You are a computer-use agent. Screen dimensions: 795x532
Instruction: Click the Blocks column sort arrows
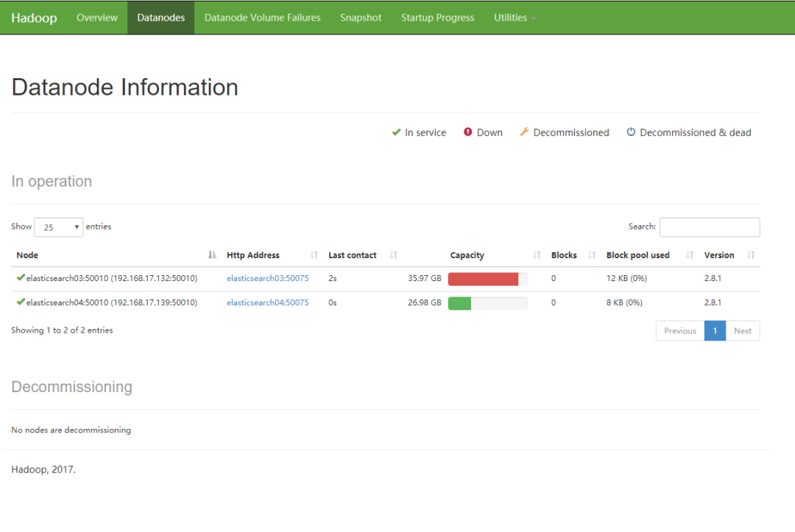(592, 255)
